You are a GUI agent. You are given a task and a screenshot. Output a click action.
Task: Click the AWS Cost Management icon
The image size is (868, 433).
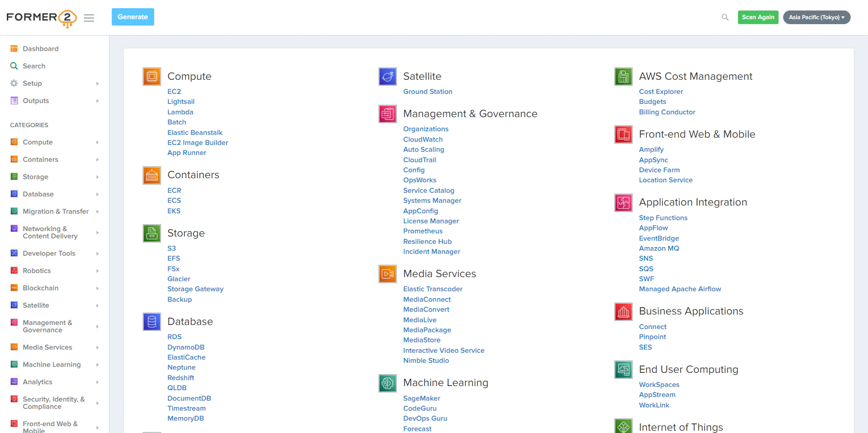pyautogui.click(x=624, y=77)
